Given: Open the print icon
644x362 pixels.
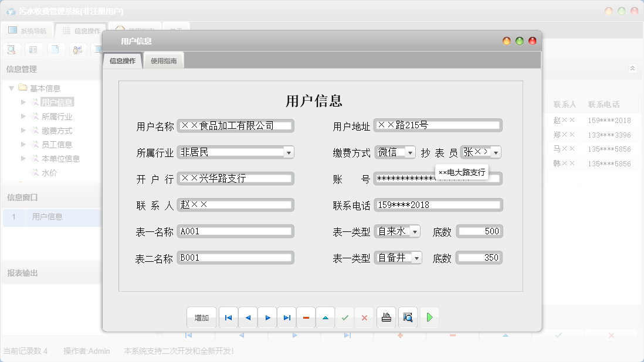Looking at the screenshot, I should (x=386, y=317).
